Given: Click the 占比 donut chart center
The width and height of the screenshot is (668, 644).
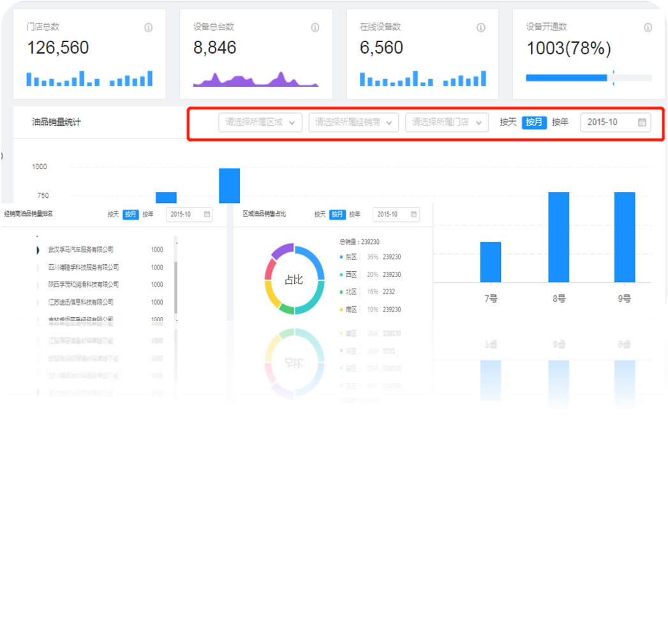Looking at the screenshot, I should [294, 280].
